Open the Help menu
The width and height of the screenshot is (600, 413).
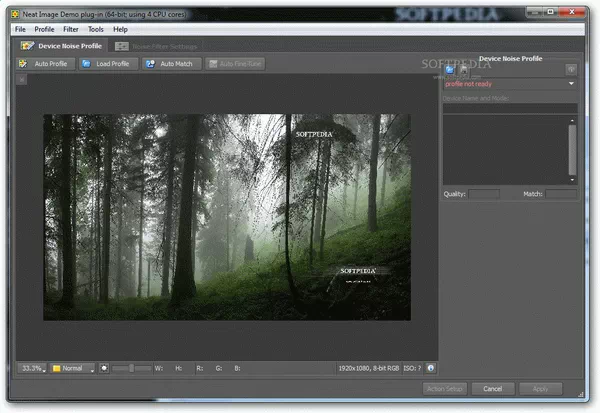[x=120, y=29]
